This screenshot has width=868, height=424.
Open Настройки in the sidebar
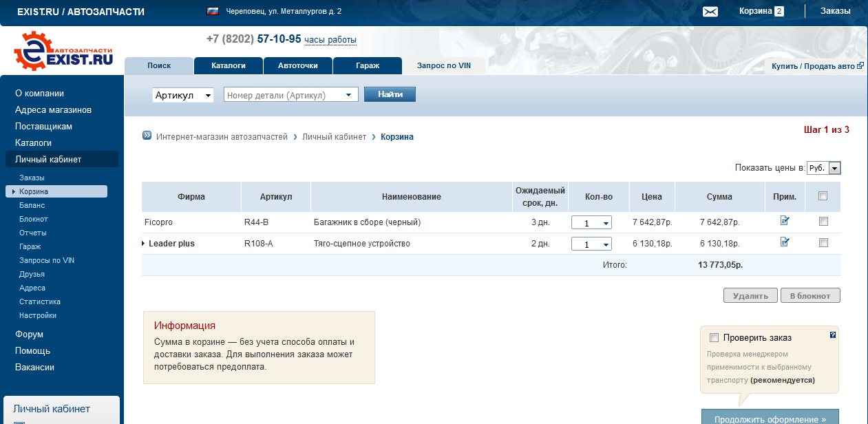(x=38, y=315)
